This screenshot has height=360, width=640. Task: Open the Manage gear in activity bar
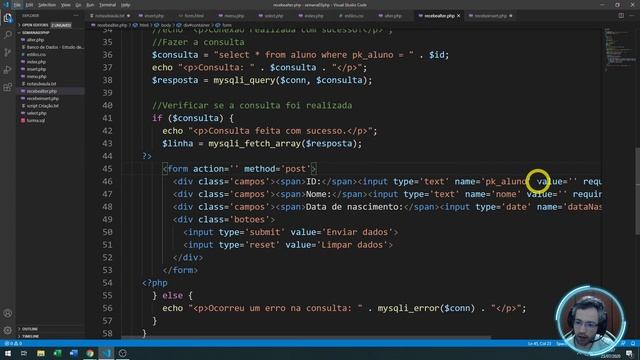7,330
